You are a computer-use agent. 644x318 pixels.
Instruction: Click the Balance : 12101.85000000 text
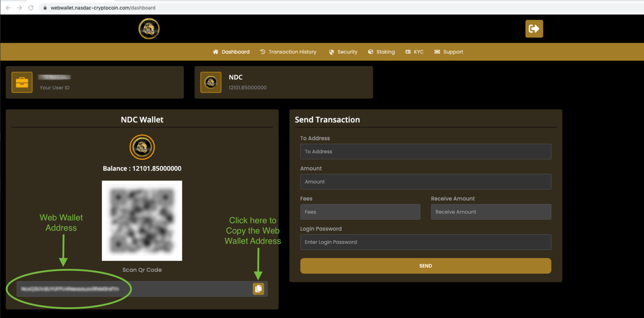(142, 168)
